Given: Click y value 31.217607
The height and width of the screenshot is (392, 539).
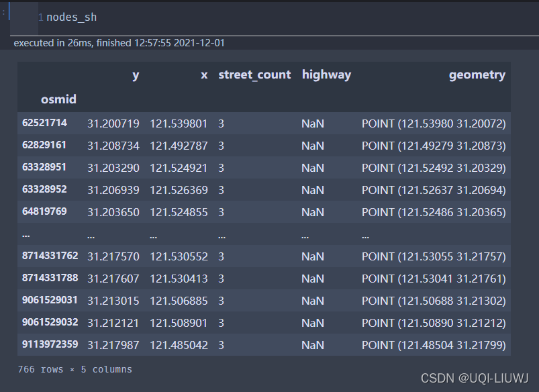Looking at the screenshot, I should 113,279.
